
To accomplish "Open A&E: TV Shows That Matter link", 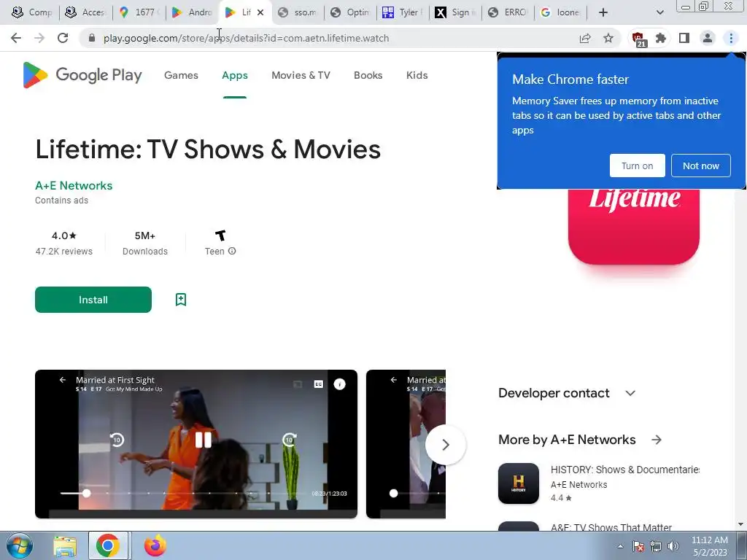I will (611, 527).
